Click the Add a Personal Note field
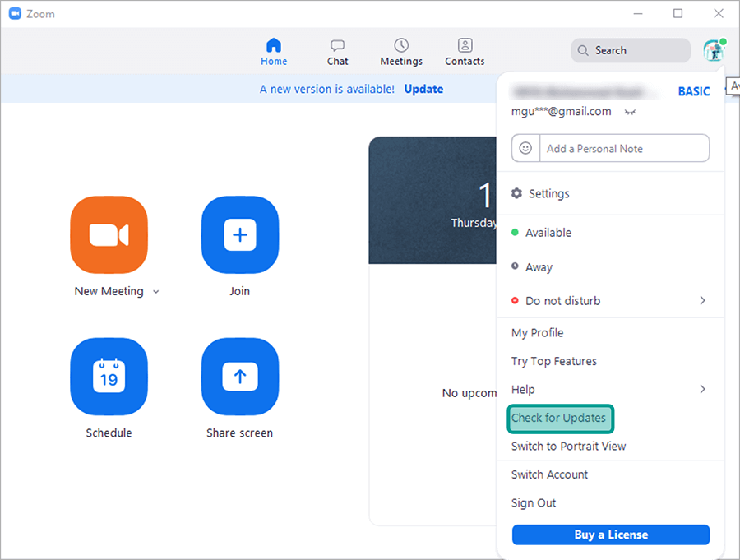 pyautogui.click(x=624, y=148)
